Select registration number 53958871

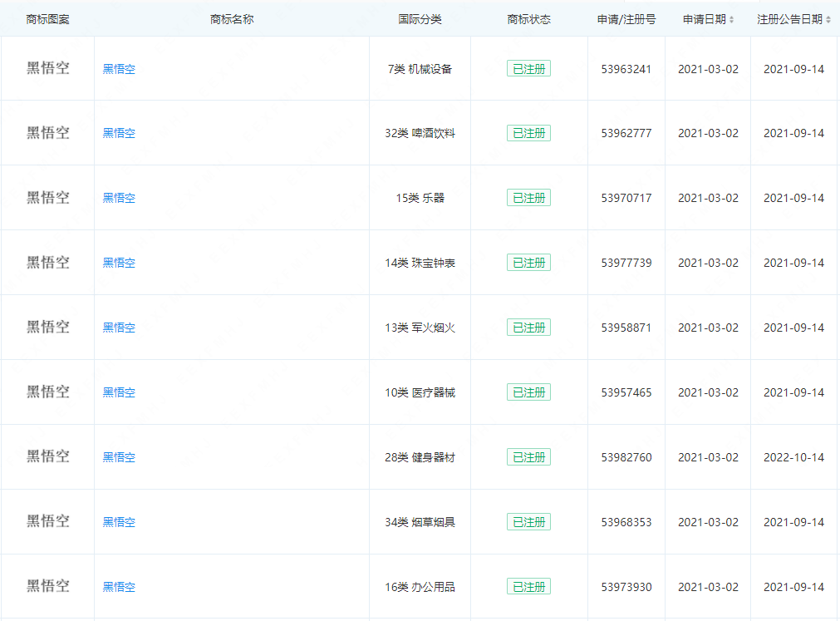pos(626,328)
